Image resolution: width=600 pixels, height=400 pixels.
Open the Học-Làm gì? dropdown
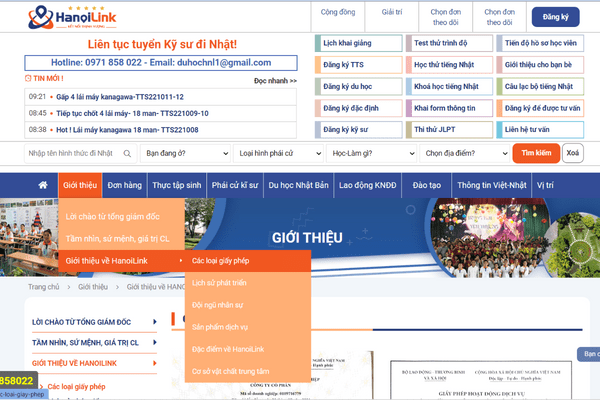point(371,153)
